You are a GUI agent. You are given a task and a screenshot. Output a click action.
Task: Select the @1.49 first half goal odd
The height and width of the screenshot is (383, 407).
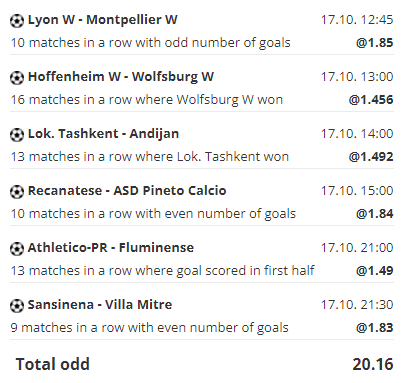pyautogui.click(x=375, y=271)
